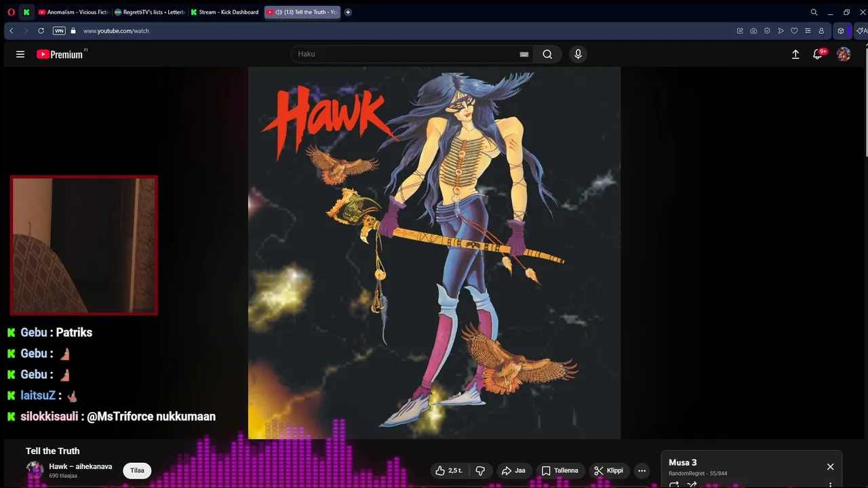This screenshot has height=488, width=868.
Task: Click the Gebu : Patriks chat message
Action: (50, 332)
